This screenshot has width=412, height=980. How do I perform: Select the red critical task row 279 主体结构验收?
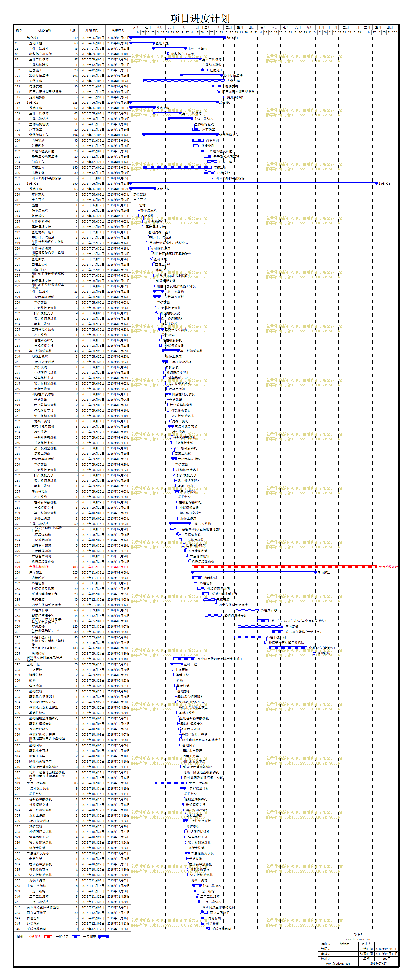[72, 567]
